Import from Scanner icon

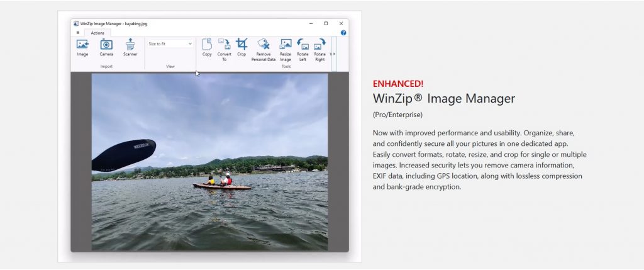click(130, 47)
